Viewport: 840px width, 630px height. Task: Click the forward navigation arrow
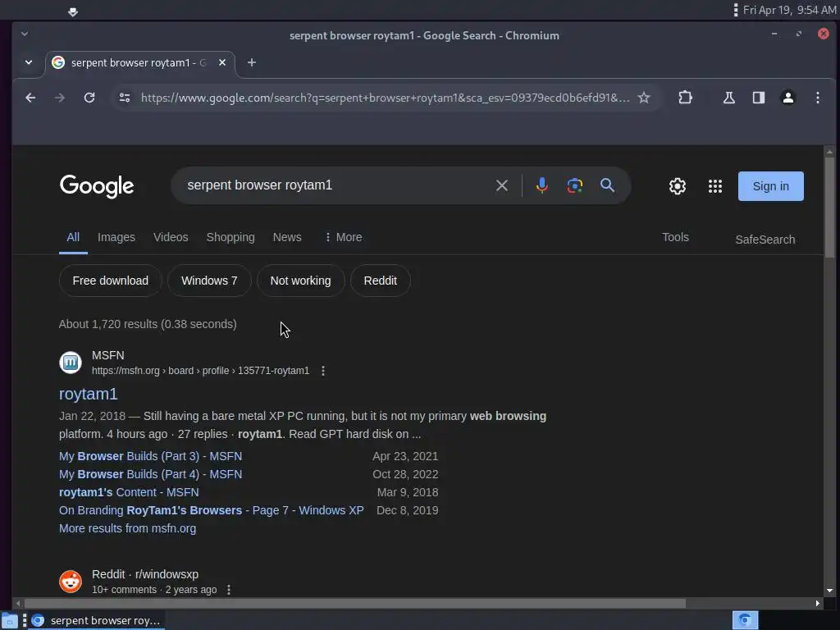click(x=59, y=98)
